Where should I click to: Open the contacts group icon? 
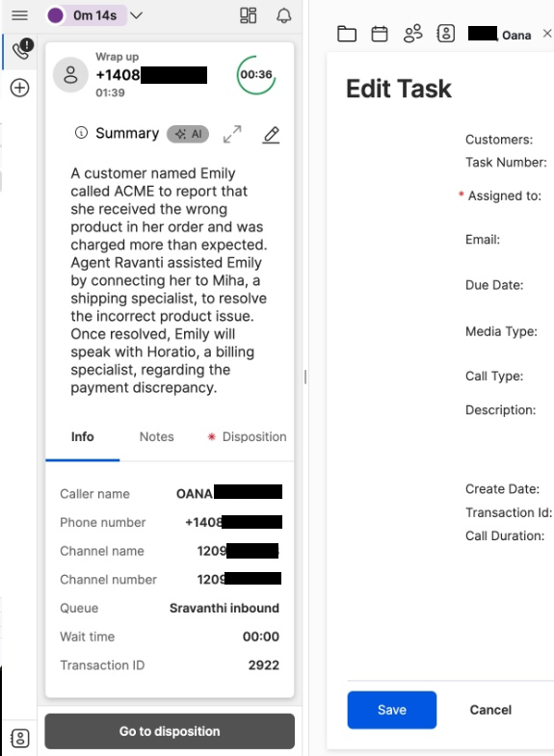click(413, 34)
